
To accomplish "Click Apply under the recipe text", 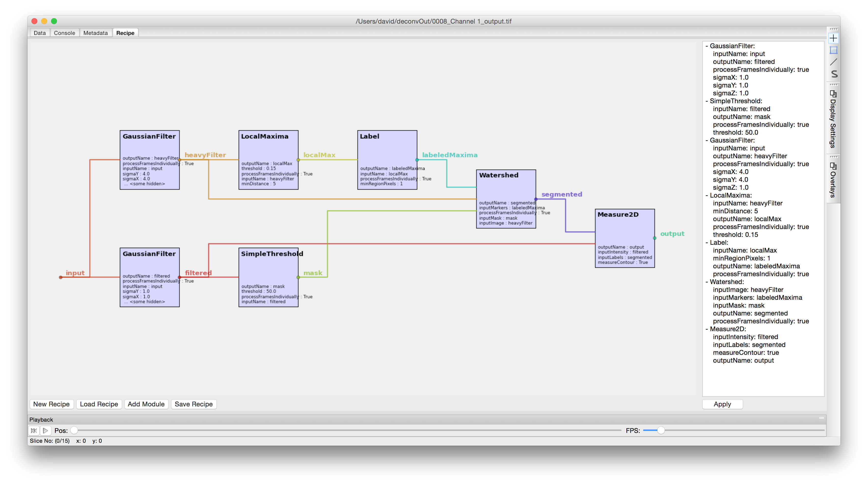I will coord(722,404).
